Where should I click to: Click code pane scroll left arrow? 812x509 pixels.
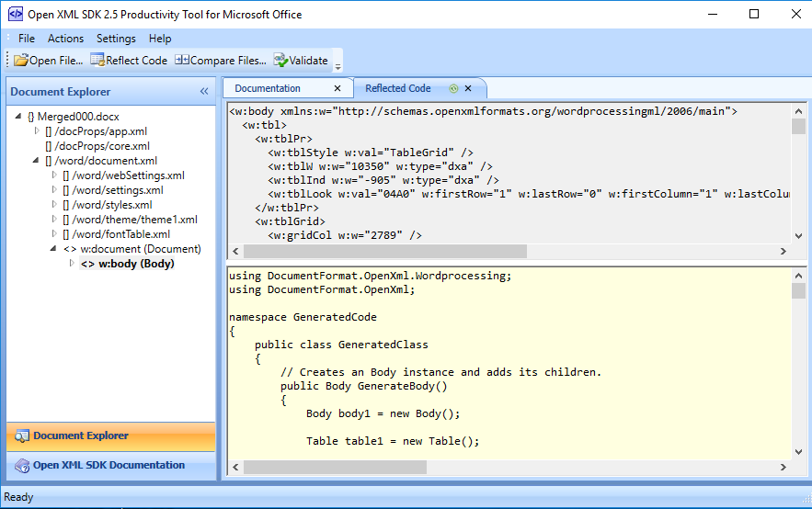(235, 467)
